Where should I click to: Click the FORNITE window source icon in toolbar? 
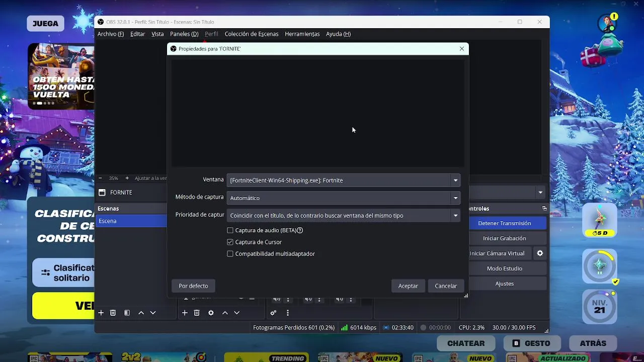click(x=102, y=193)
